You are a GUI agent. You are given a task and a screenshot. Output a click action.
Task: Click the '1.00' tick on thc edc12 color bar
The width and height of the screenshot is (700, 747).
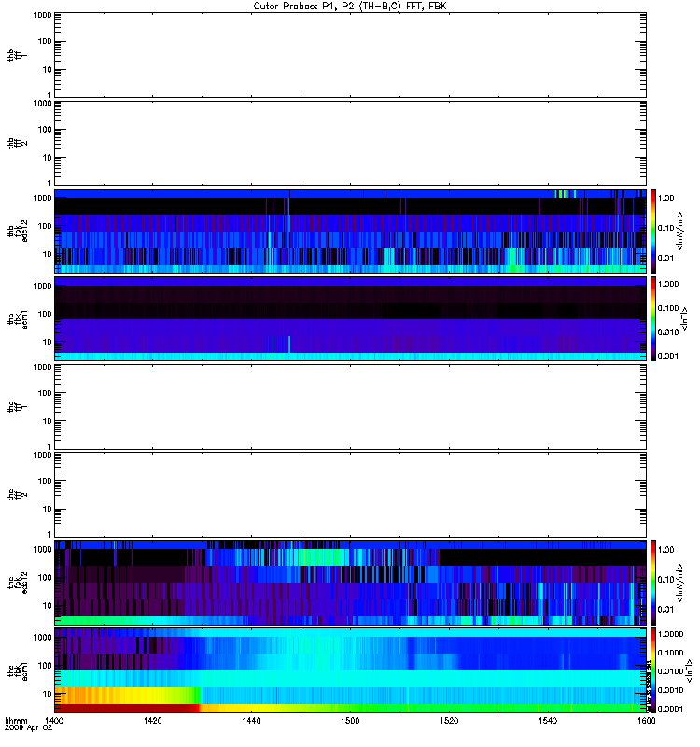pyautogui.click(x=665, y=550)
